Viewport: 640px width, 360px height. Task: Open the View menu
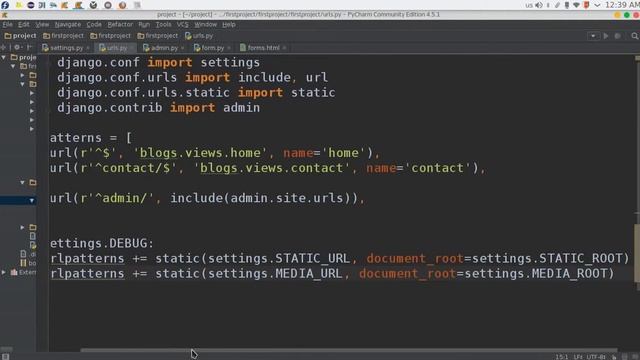click(42, 25)
